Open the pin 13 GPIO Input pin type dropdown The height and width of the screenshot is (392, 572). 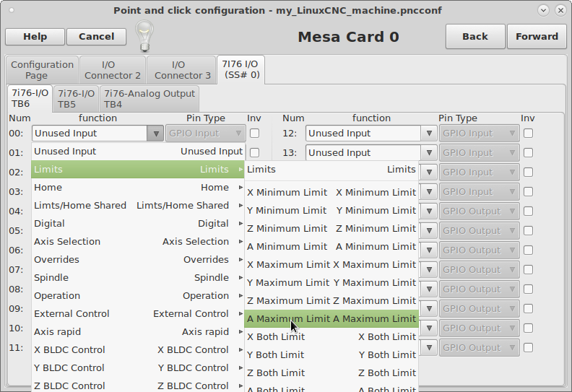[479, 153]
